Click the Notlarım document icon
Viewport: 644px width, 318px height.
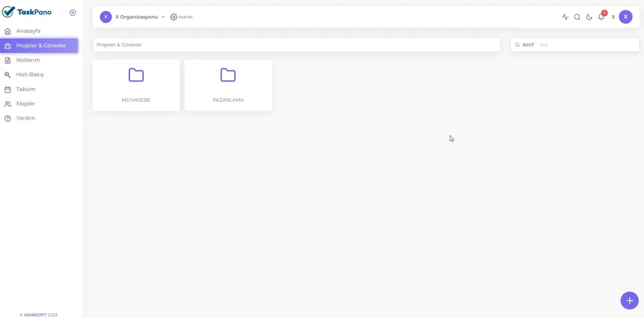8,60
